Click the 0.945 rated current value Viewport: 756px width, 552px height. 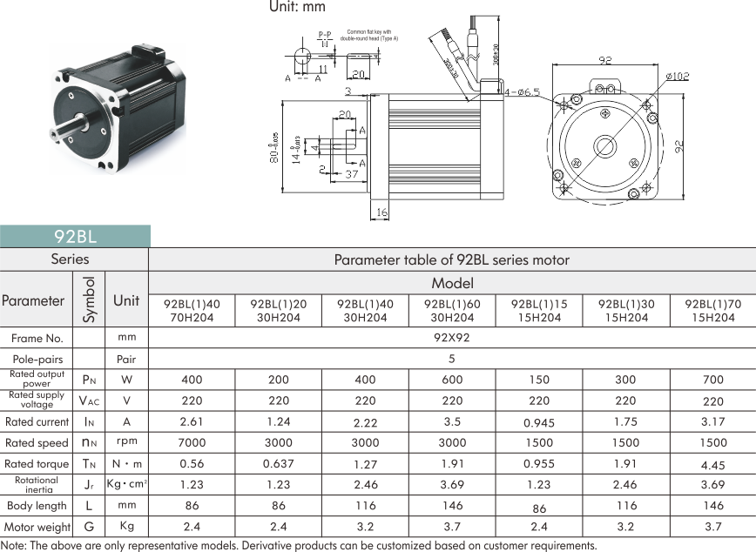coord(539,422)
